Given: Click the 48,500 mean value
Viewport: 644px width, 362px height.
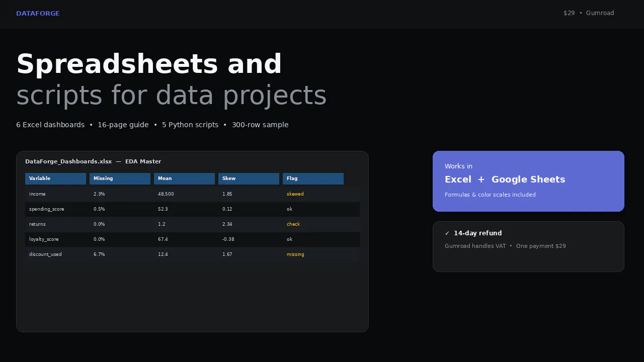Looking at the screenshot, I should pos(166,194).
